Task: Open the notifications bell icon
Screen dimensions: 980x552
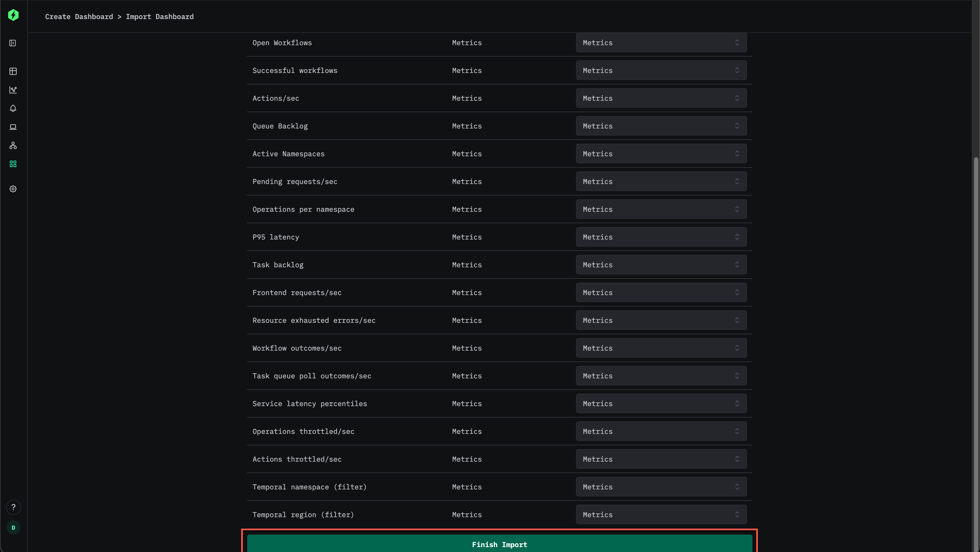Action: coord(13,108)
